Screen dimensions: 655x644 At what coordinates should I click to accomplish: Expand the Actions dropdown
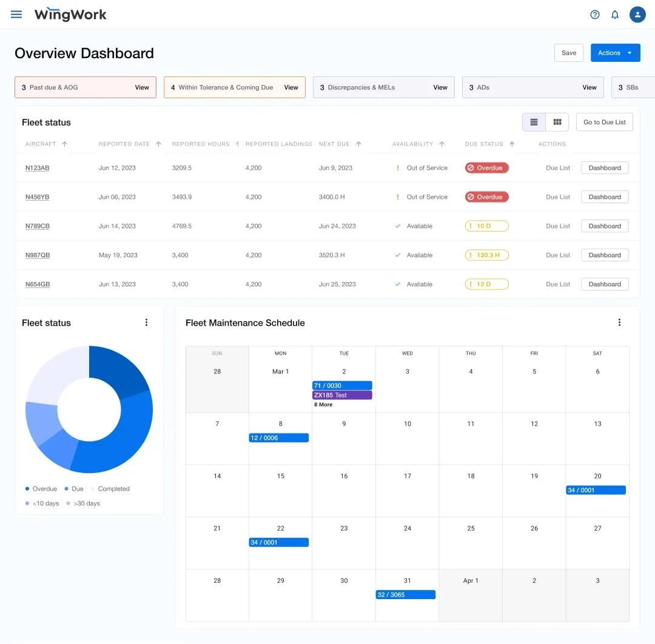click(x=615, y=53)
